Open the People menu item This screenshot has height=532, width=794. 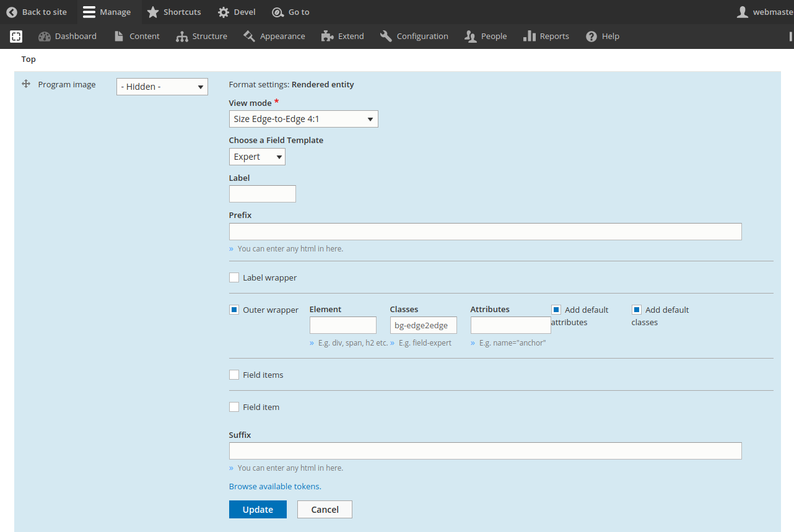coord(486,37)
